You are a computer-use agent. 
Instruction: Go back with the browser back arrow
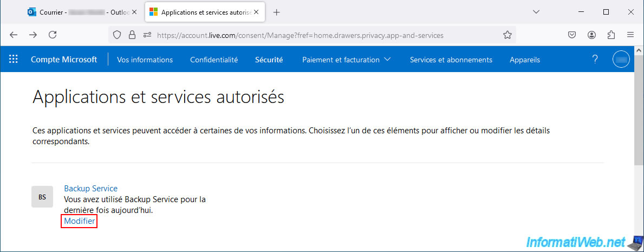click(x=14, y=35)
